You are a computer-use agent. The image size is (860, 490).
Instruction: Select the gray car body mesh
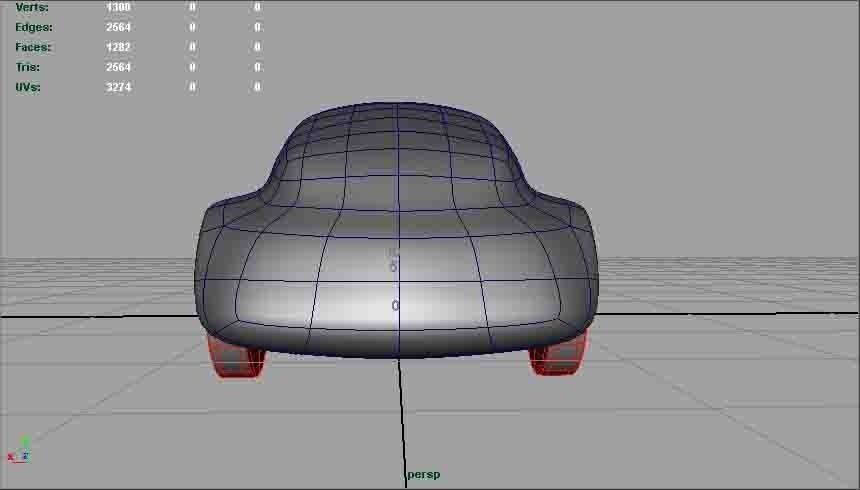396,230
